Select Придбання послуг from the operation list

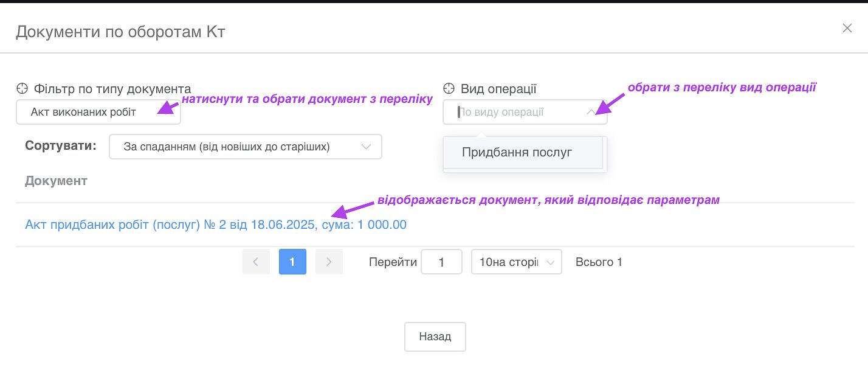pos(517,152)
